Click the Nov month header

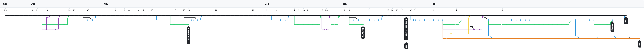[106, 4]
